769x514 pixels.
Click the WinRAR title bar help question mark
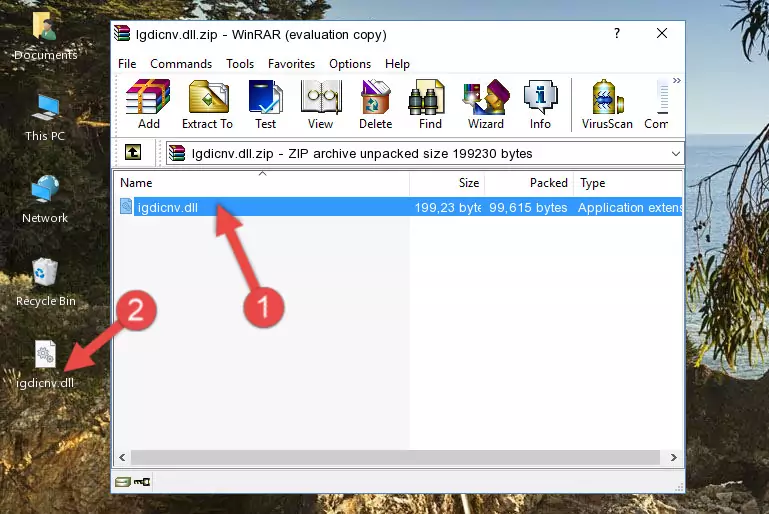pos(617,33)
